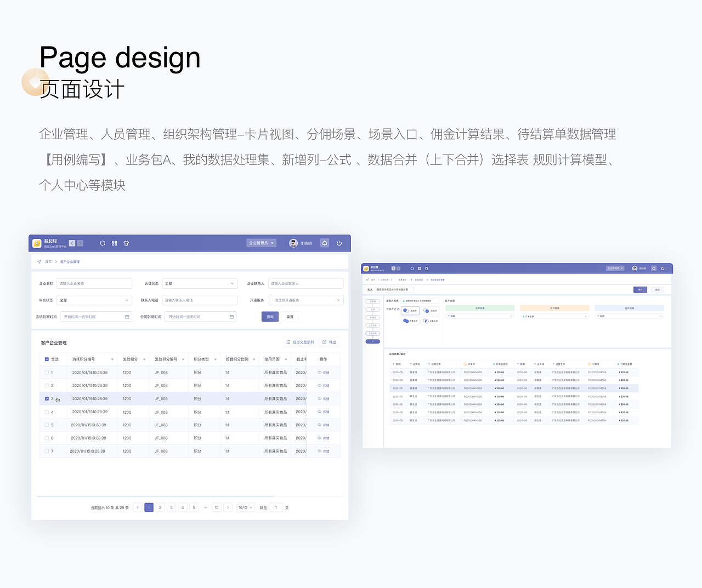The height and width of the screenshot is (588, 702).
Task: Go to page 2 in pagination
Action: point(160,507)
